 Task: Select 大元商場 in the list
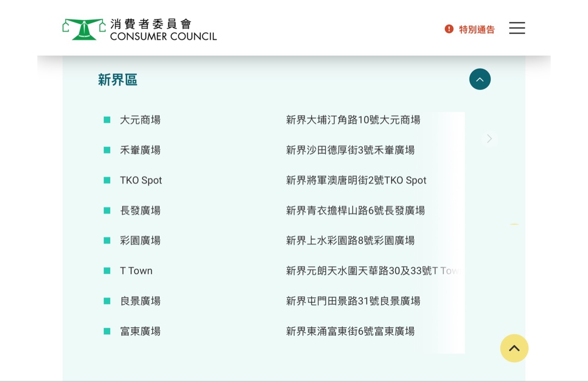click(140, 120)
